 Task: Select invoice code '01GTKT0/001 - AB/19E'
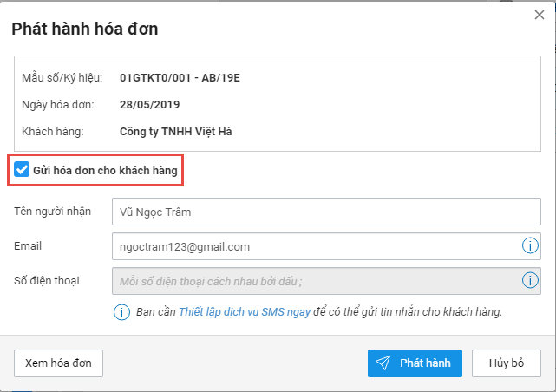pyautogui.click(x=180, y=78)
